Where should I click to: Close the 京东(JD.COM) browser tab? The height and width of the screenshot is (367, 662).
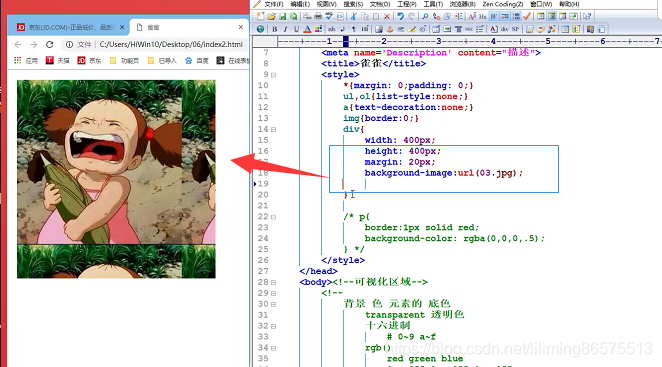point(122,27)
